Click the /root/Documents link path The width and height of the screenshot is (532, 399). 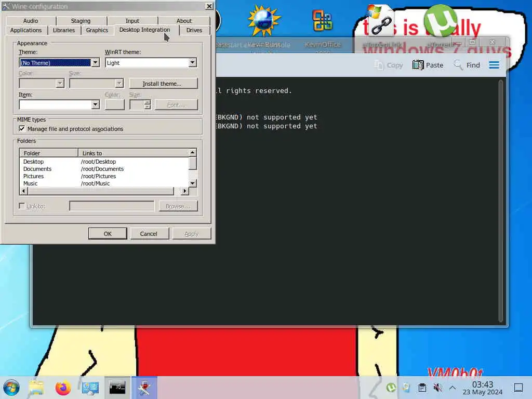point(102,169)
